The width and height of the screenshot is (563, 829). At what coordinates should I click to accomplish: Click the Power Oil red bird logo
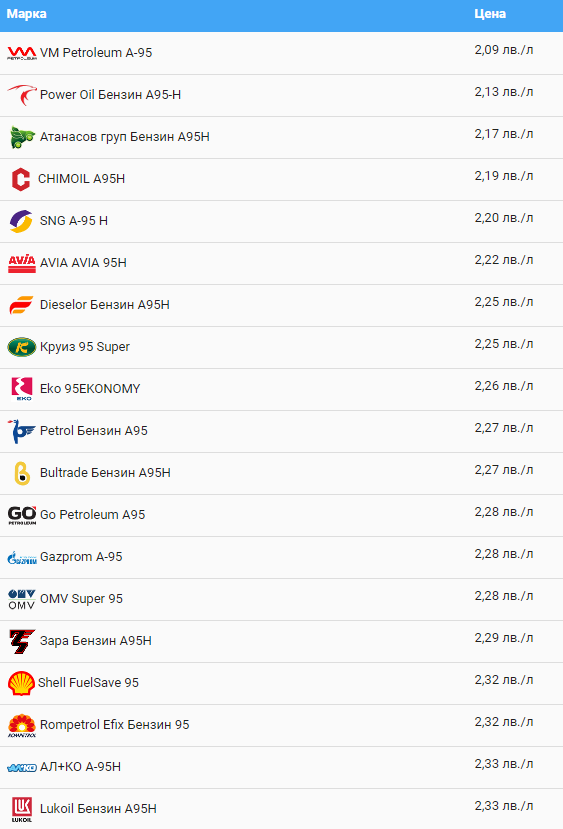(x=22, y=95)
